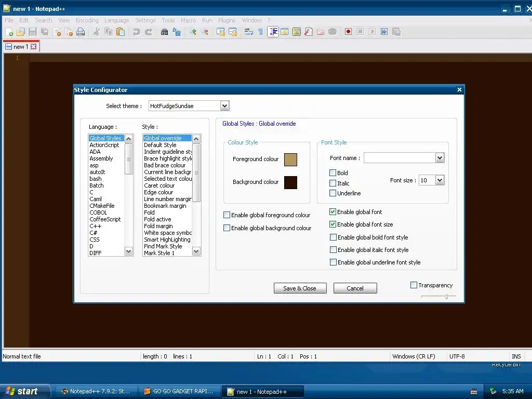Switch to Notepad++ 7.9.2 taskbar item
This screenshot has height=399, width=532.
96,391
